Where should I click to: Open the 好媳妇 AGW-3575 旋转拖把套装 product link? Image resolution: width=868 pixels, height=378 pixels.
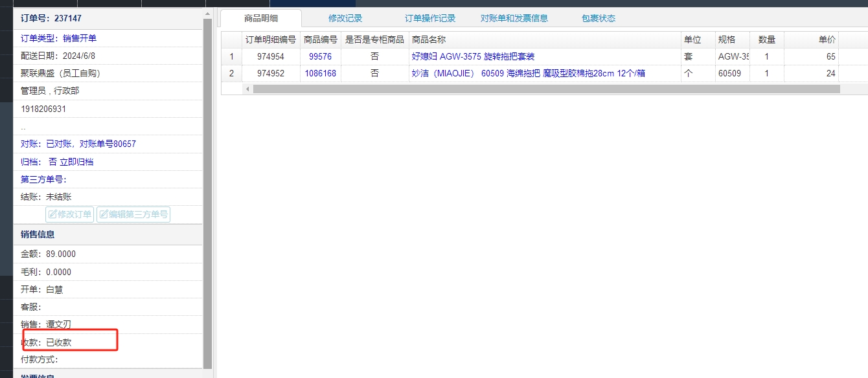coord(473,56)
